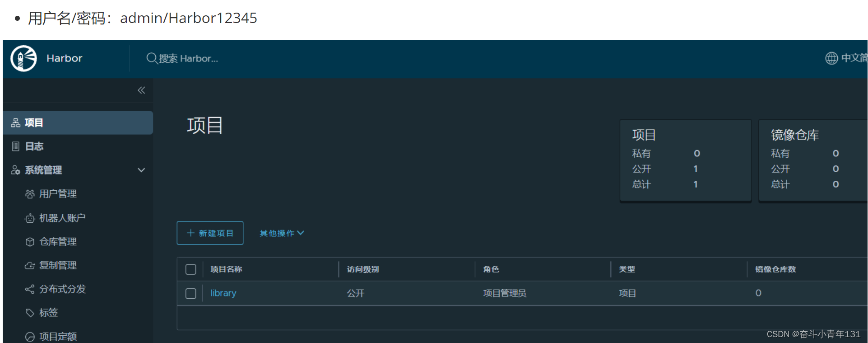
Task: Check the library project row checkbox
Action: 191,294
